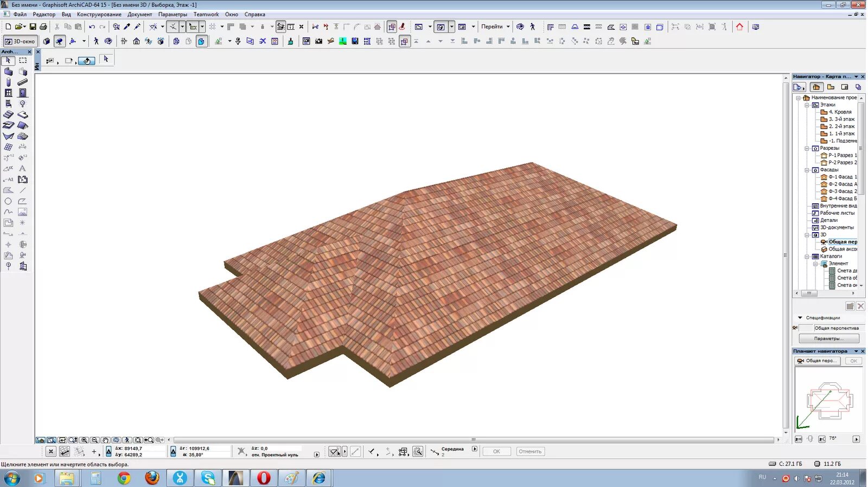Click the New document icon

point(8,27)
